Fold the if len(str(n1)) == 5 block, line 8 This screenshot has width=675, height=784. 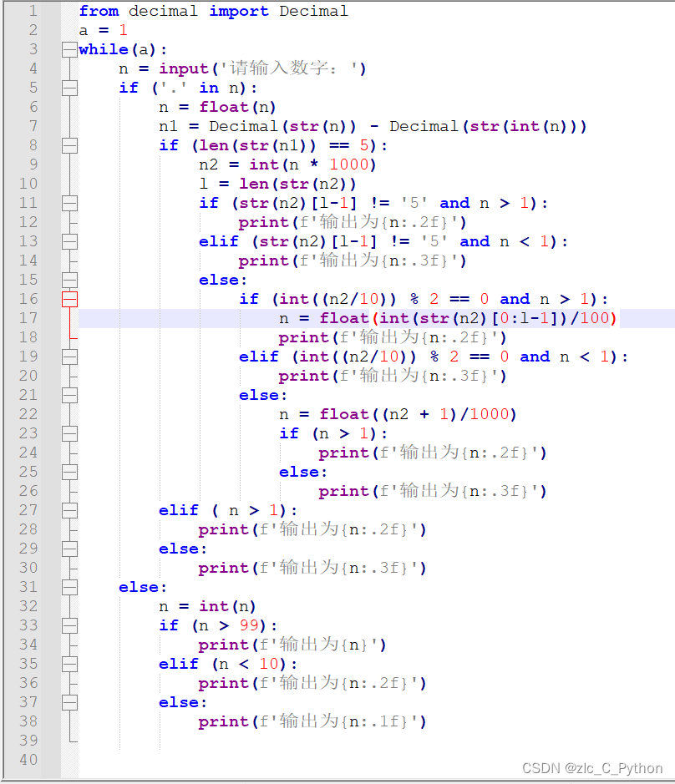coord(69,145)
